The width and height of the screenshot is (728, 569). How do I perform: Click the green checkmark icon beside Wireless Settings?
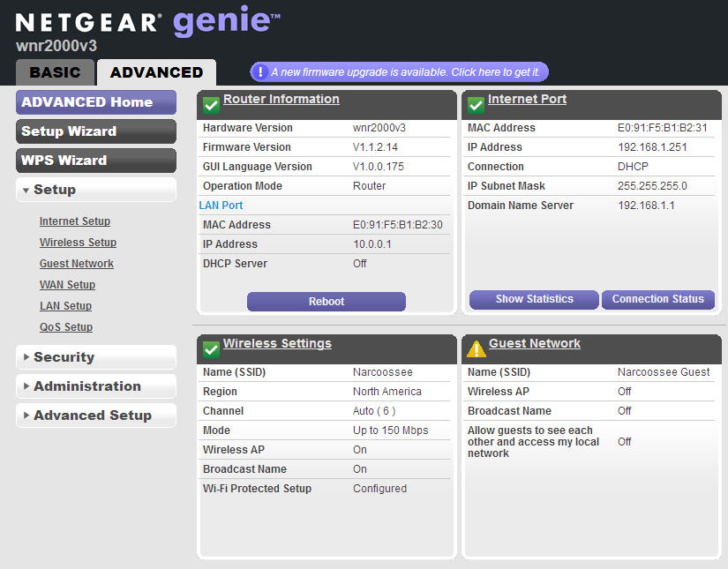[x=211, y=349]
